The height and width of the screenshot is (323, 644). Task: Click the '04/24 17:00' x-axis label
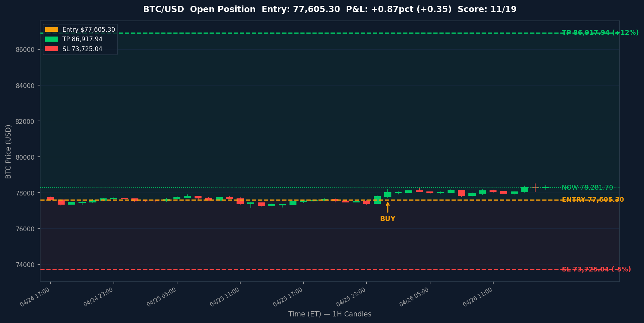(35, 297)
